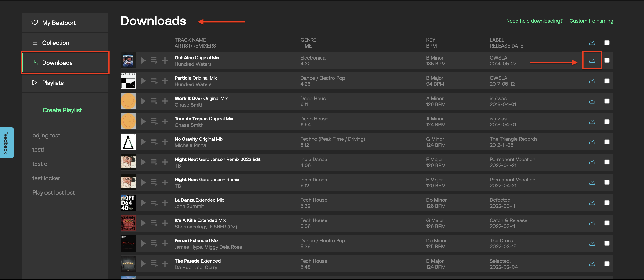Play the Ferrari Extended Mix

143,243
